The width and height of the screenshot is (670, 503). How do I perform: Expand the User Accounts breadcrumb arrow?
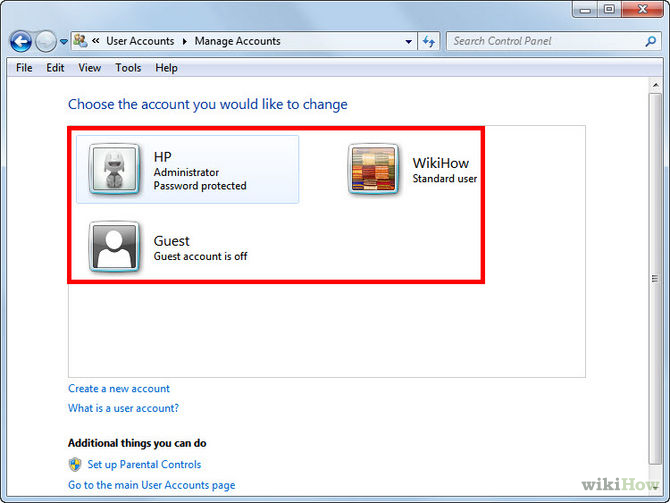point(184,42)
